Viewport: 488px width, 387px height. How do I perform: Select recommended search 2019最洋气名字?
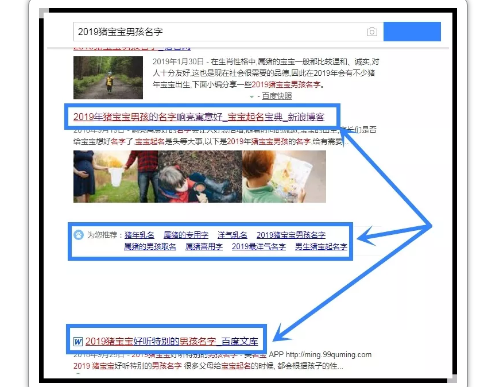click(x=259, y=247)
